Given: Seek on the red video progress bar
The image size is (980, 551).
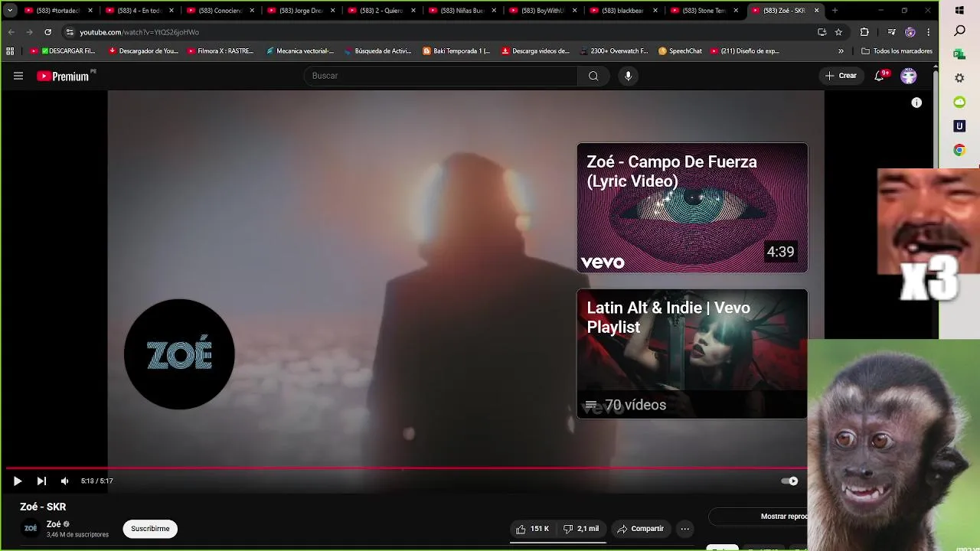Looking at the screenshot, I should coord(406,468).
